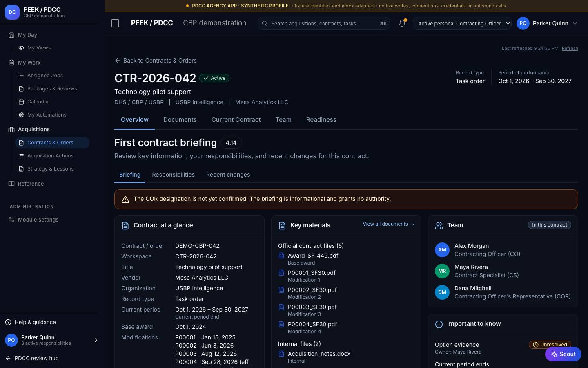Image resolution: width=588 pixels, height=368 pixels.
Task: Select the Overview tab
Action: pyautogui.click(x=135, y=120)
